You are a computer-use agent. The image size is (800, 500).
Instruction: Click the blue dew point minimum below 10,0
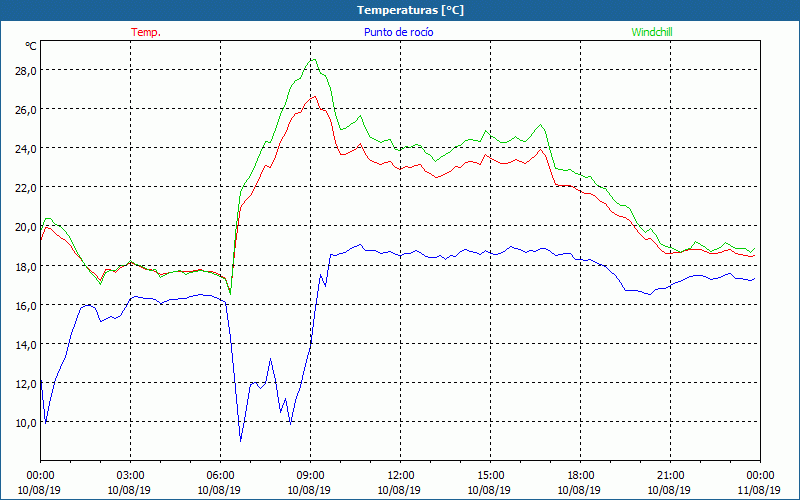click(x=240, y=440)
